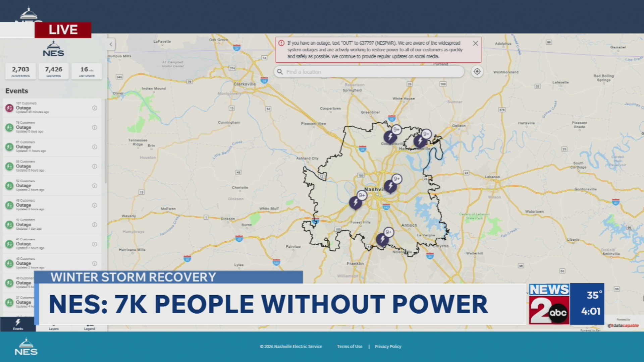Open the Privacy Policy link

388,347
